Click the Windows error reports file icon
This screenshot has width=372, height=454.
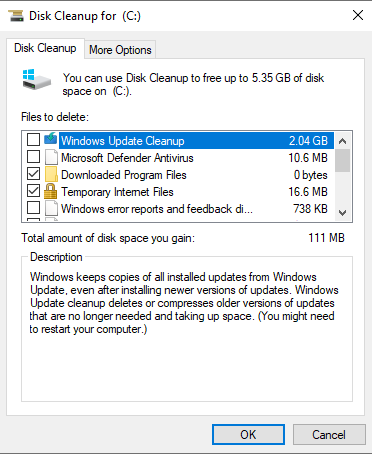pyautogui.click(x=51, y=209)
